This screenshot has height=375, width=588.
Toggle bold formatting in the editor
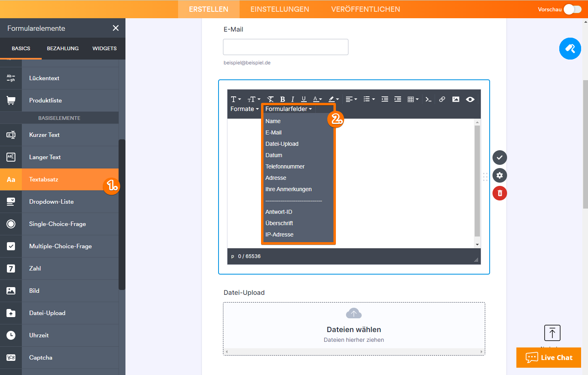(x=282, y=99)
